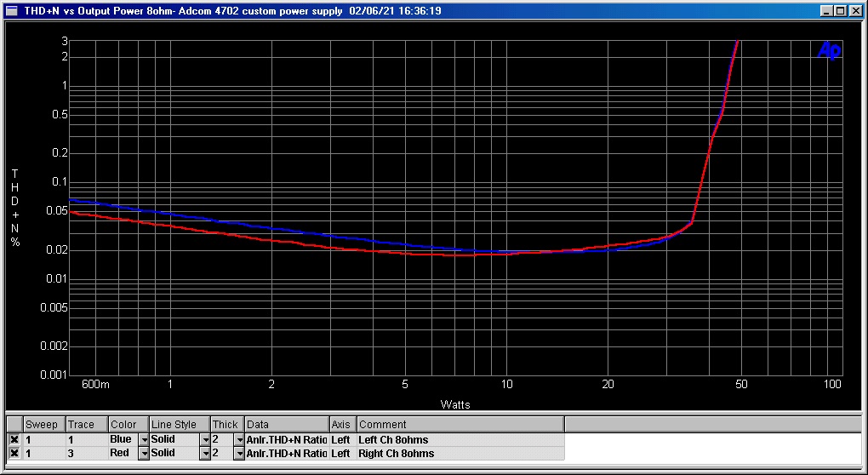This screenshot has height=475, width=868.
Task: Select 'Left Ch 8ohms' comment cell
Action: click(460, 439)
